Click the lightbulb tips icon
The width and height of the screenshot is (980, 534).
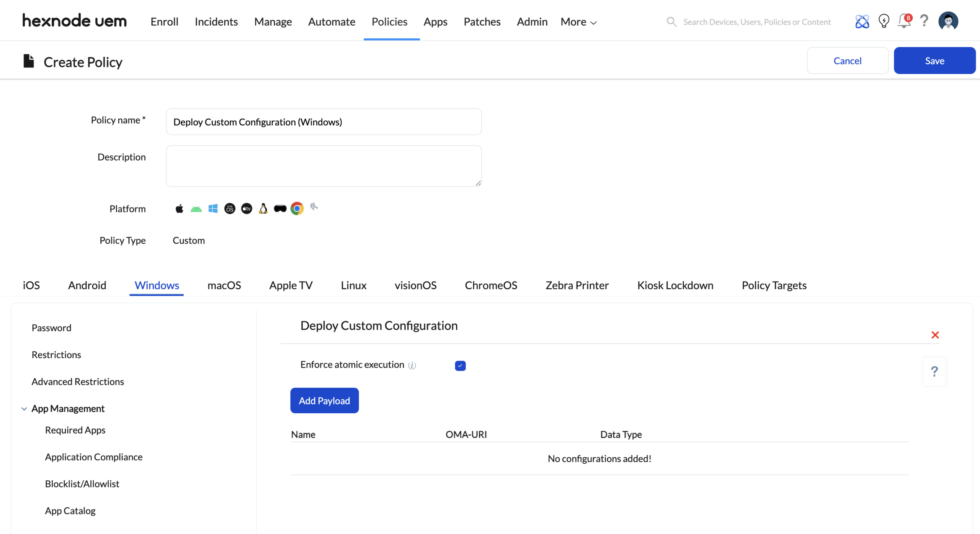coord(884,21)
